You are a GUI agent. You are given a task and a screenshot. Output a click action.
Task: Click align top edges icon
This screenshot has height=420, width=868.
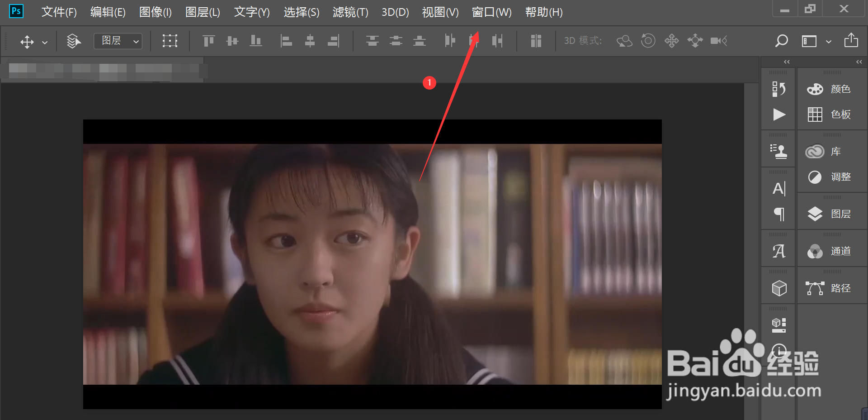click(x=209, y=41)
